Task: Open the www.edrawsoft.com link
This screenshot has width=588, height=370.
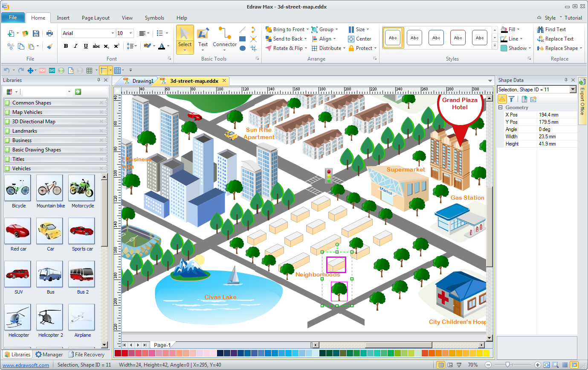Action: pyautogui.click(x=26, y=365)
